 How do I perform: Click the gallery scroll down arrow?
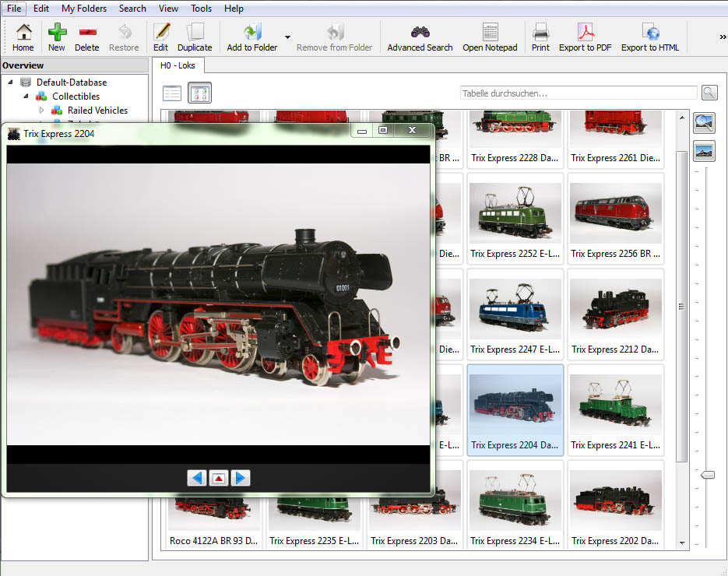pos(681,543)
